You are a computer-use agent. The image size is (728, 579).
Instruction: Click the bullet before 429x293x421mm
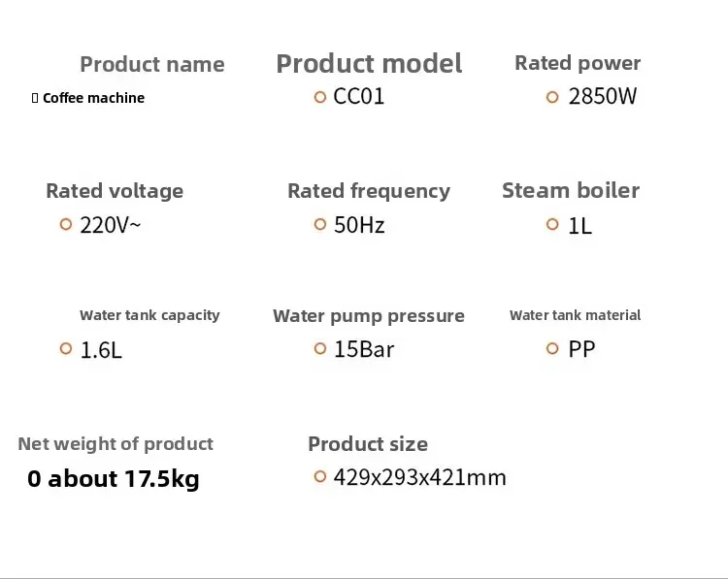[319, 476]
